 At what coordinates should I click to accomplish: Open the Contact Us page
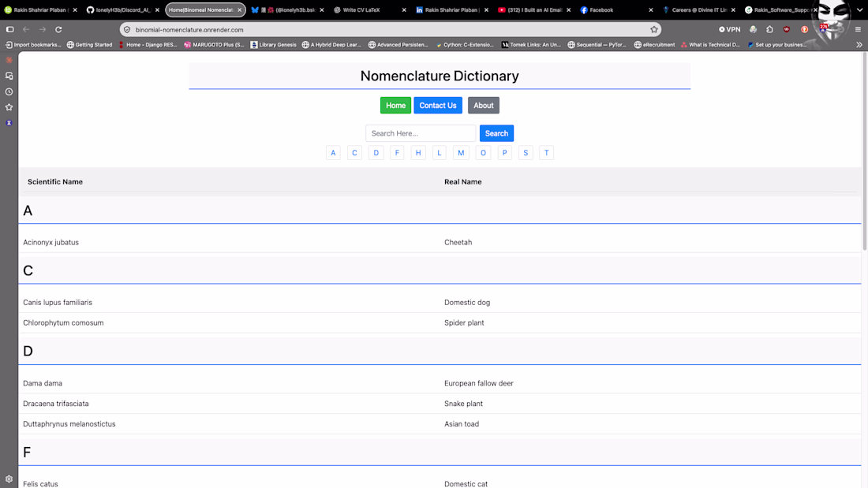click(x=438, y=105)
